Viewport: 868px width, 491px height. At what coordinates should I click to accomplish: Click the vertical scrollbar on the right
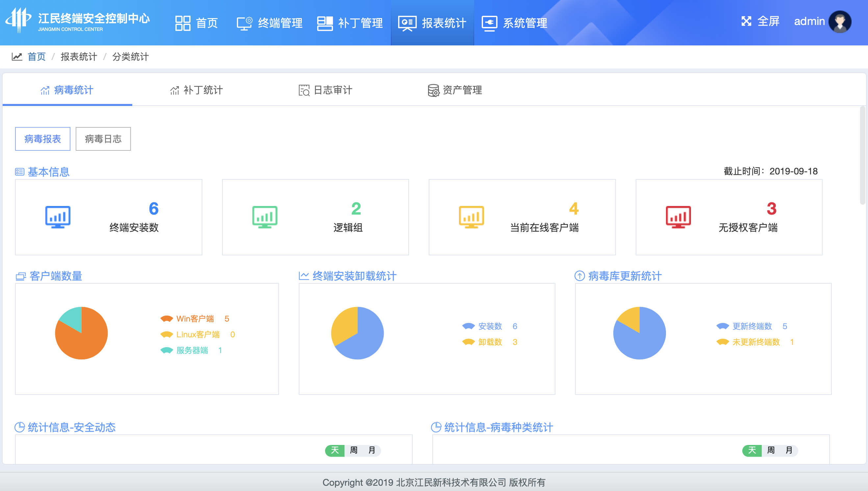[x=862, y=155]
